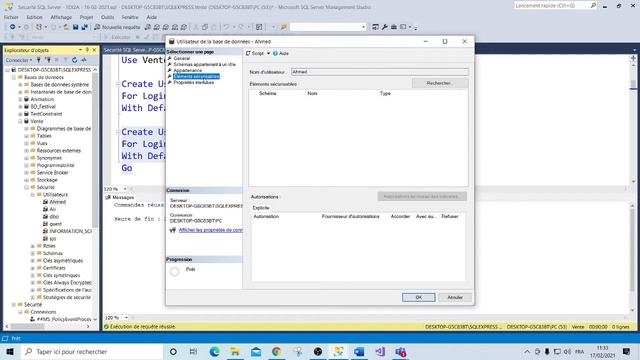The image size is (640, 360).
Task: Select the Général page in the dialog
Action: (182, 58)
